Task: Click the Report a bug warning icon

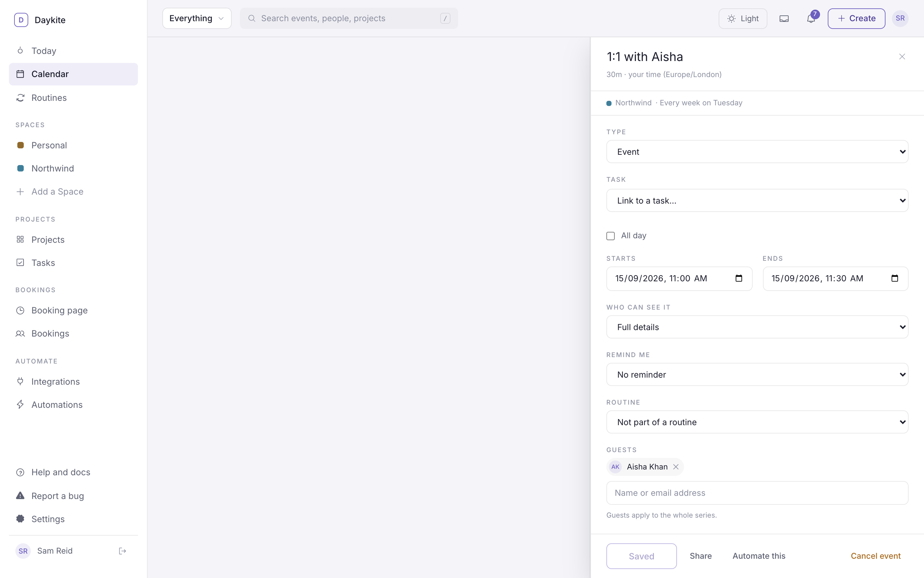Action: click(x=20, y=496)
